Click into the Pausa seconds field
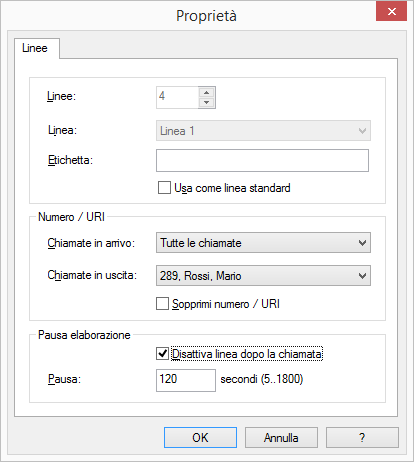This screenshot has width=414, height=462. point(186,380)
